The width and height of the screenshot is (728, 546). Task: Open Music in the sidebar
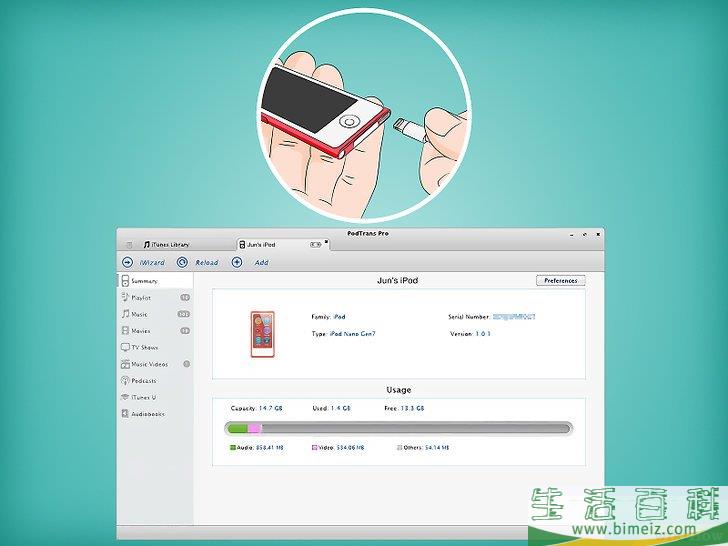pyautogui.click(x=155, y=314)
